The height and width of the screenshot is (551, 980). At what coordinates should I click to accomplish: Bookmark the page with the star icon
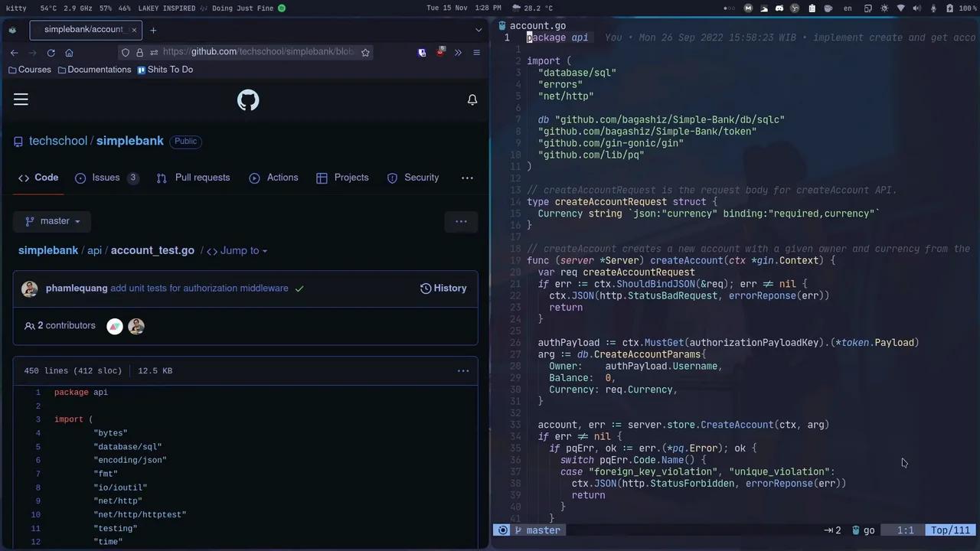pyautogui.click(x=365, y=51)
